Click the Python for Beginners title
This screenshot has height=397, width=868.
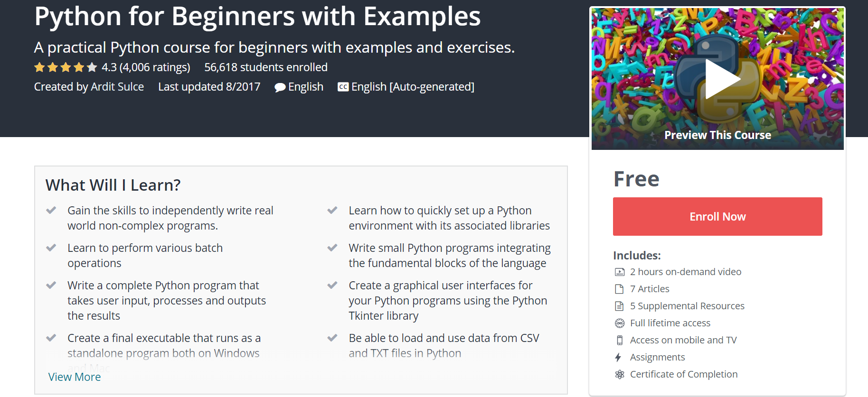pos(257,17)
